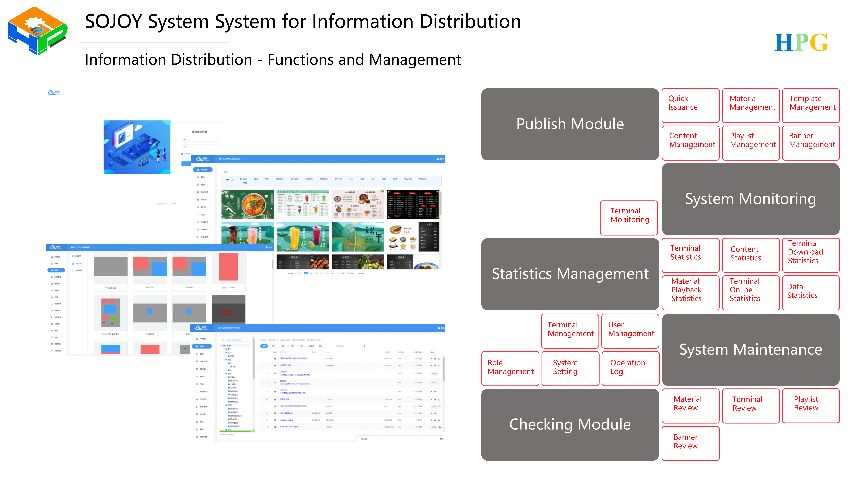This screenshot has height=488, width=868.
Task: Select the System Monitoring block
Action: pyautogui.click(x=750, y=199)
